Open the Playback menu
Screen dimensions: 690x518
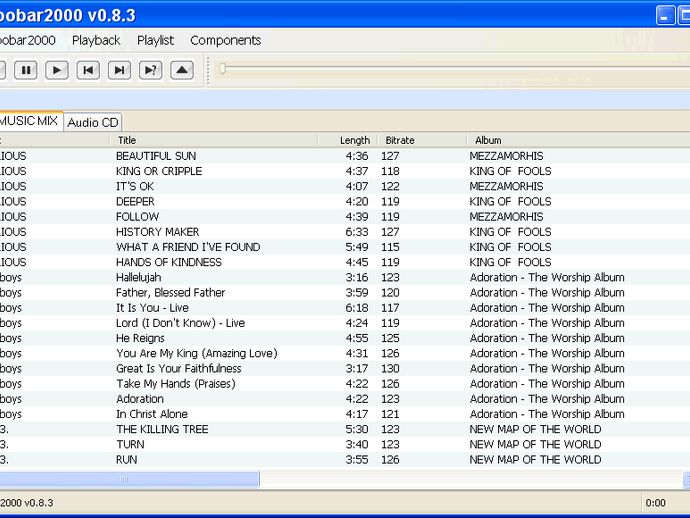coord(96,40)
